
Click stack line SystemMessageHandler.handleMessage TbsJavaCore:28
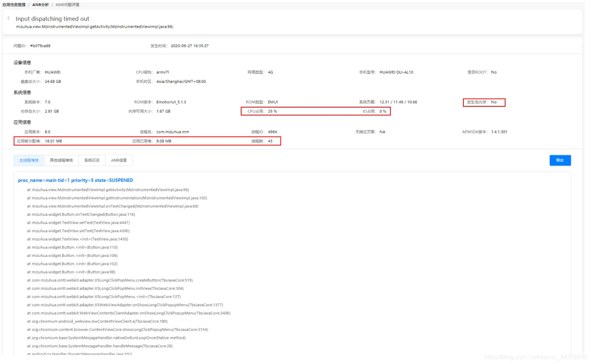pos(100,346)
